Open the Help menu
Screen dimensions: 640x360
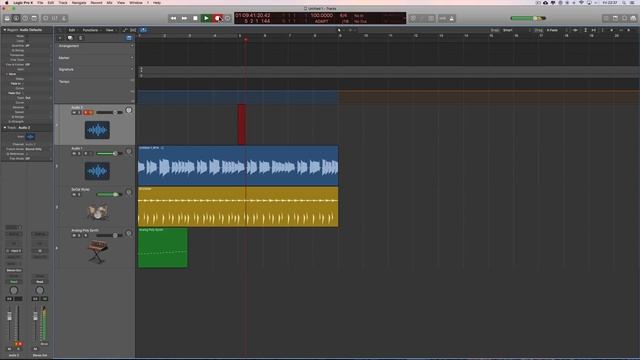pyautogui.click(x=157, y=2)
